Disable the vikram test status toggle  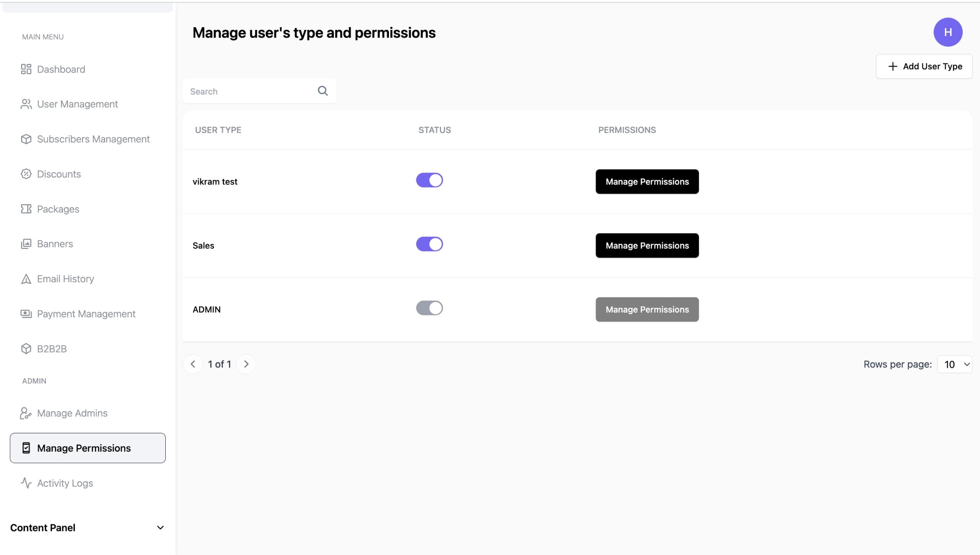pos(429,180)
